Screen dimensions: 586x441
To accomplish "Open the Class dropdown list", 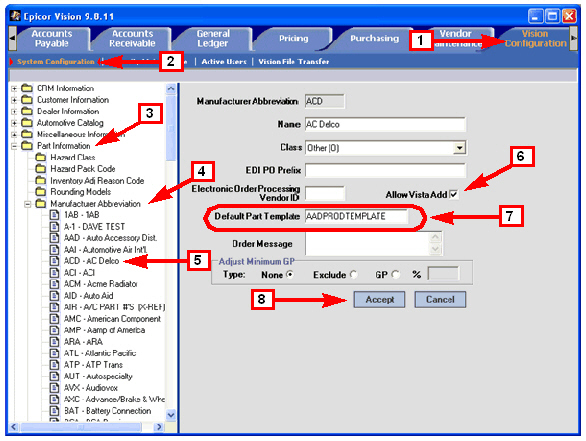I will [x=459, y=148].
